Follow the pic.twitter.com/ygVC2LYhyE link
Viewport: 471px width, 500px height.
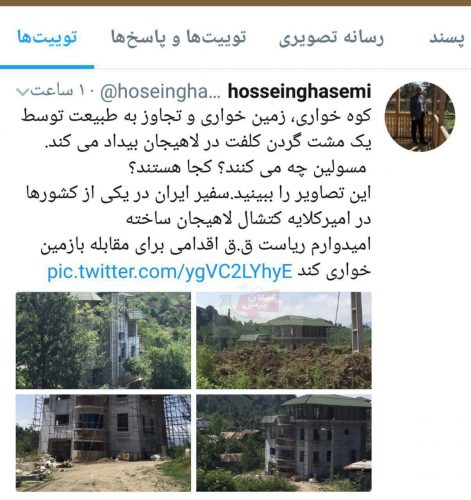click(170, 272)
